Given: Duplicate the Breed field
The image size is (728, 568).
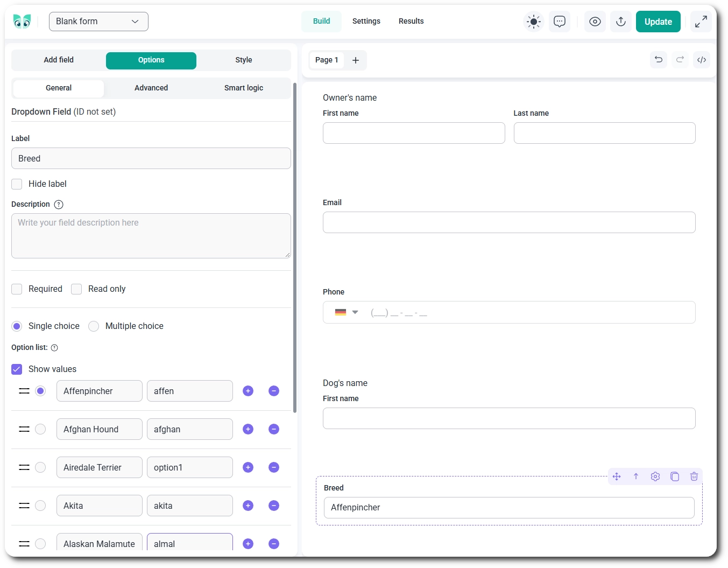Looking at the screenshot, I should 675,476.
